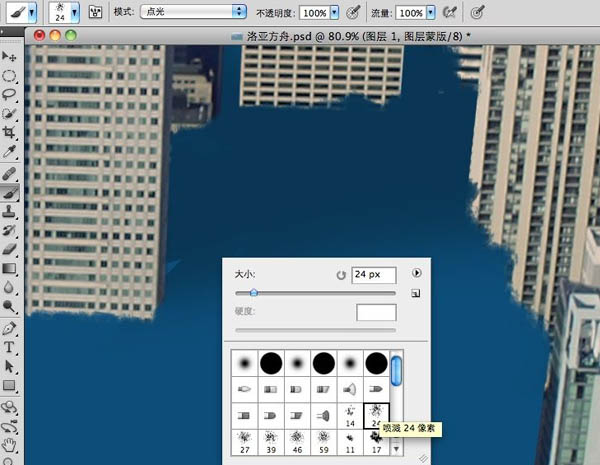Click the brush size input field
600x465 pixels.
[373, 275]
